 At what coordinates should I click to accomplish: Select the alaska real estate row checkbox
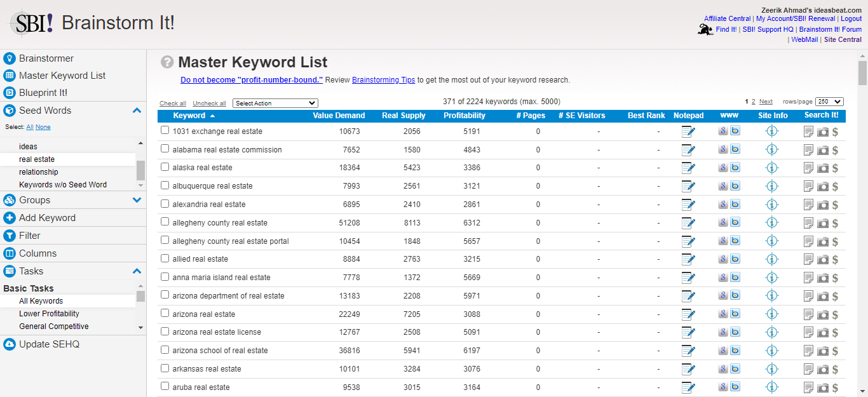(x=165, y=167)
